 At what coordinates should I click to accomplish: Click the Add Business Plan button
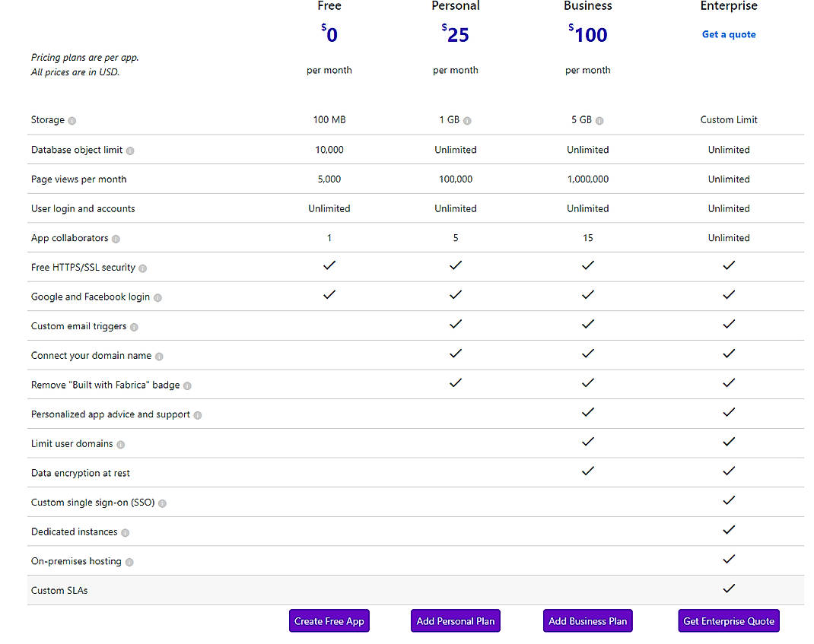(587, 620)
